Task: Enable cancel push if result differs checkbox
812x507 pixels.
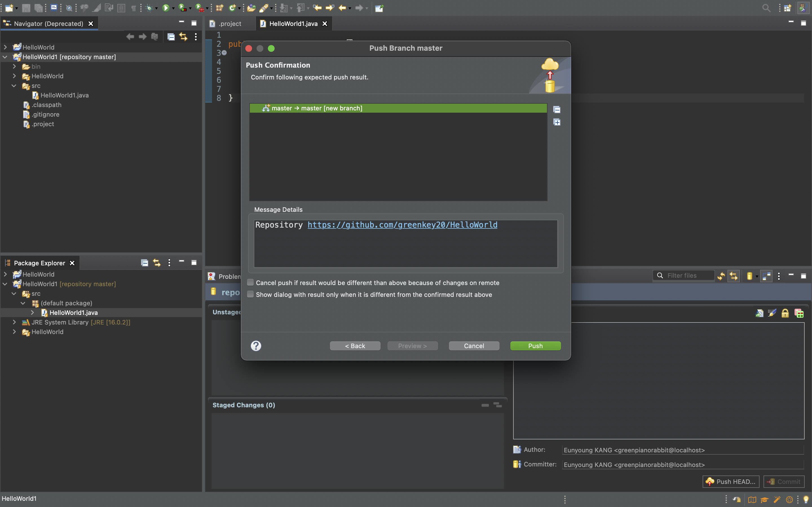Action: pyautogui.click(x=250, y=283)
